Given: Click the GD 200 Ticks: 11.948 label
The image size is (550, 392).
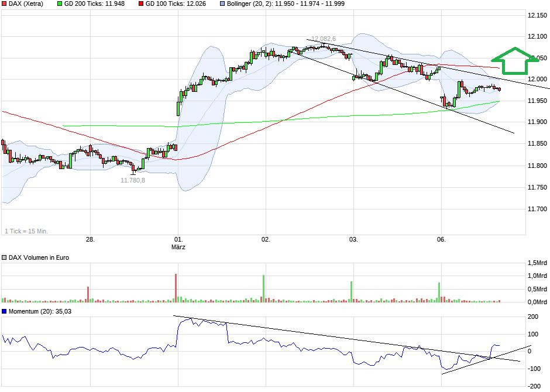Looking at the screenshot, I should [94, 4].
